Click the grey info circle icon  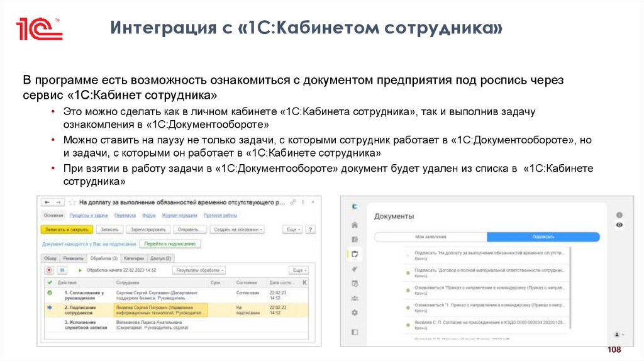click(619, 215)
